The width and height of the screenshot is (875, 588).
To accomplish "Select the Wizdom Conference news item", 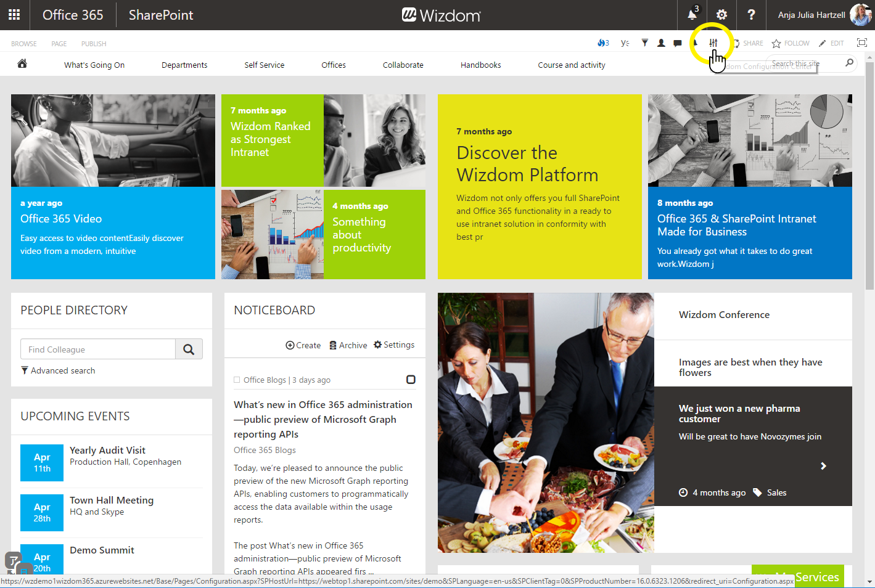I will point(753,316).
